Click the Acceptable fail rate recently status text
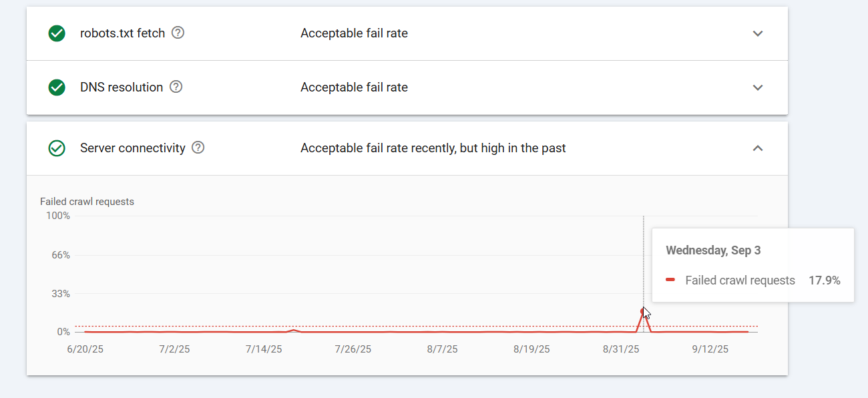This screenshot has height=398, width=868. click(433, 148)
